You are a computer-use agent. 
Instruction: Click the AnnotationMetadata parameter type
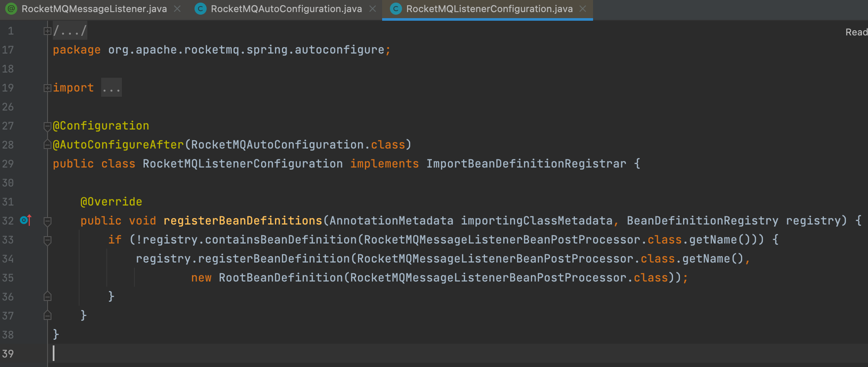coord(391,221)
